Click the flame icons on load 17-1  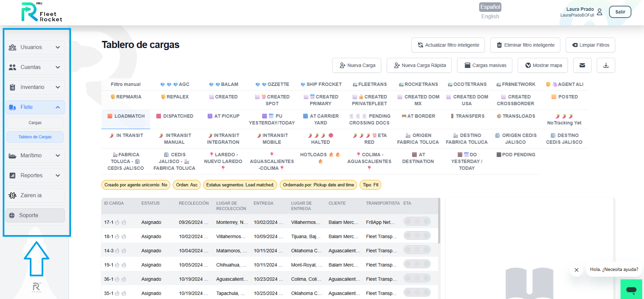point(120,222)
